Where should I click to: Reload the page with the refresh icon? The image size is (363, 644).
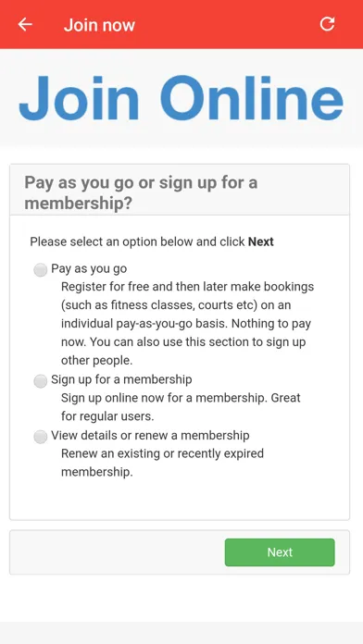click(327, 24)
